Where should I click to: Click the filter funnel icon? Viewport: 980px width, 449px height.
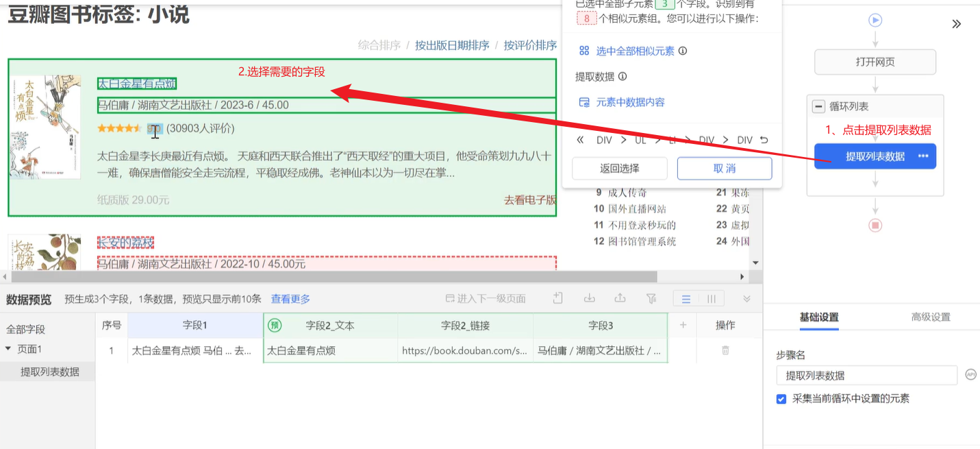coord(651,299)
